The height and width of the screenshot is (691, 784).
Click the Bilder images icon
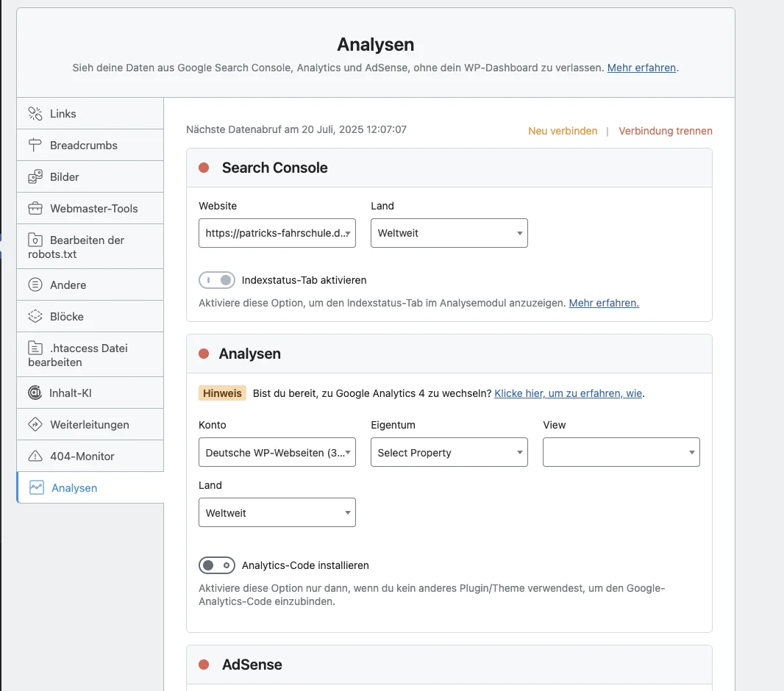click(35, 176)
